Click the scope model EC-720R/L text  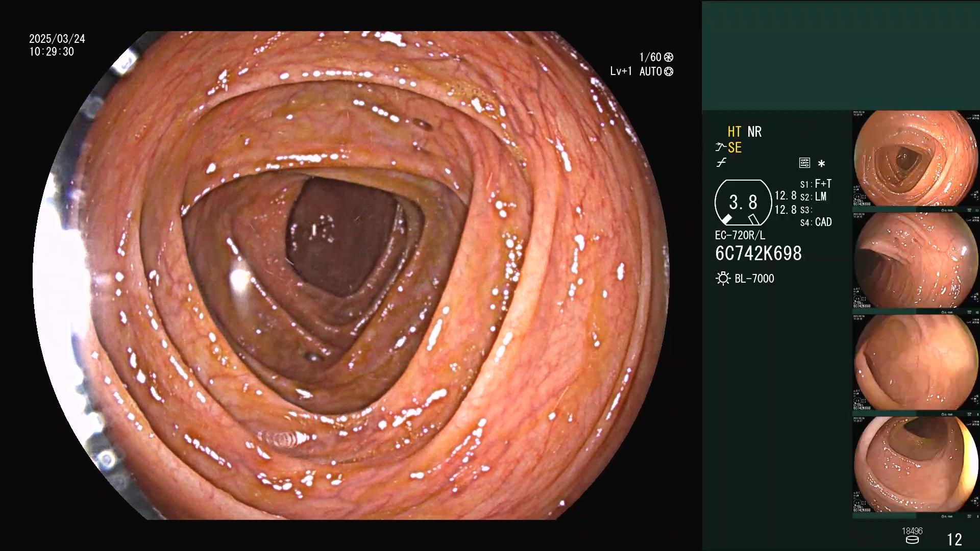click(740, 235)
